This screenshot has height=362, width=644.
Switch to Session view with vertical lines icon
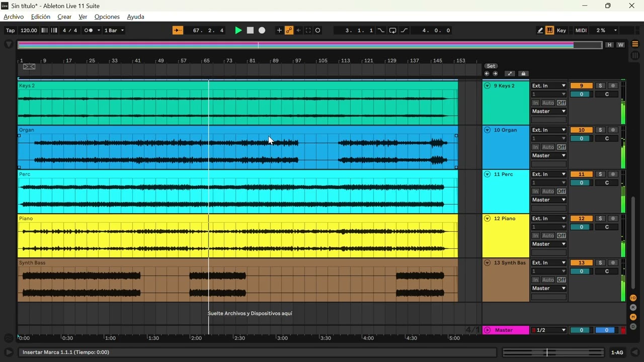pyautogui.click(x=635, y=55)
